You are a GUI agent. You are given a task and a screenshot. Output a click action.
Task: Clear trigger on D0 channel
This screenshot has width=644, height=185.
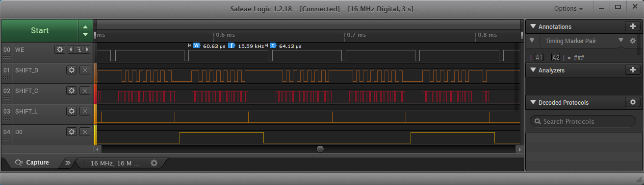point(85,132)
